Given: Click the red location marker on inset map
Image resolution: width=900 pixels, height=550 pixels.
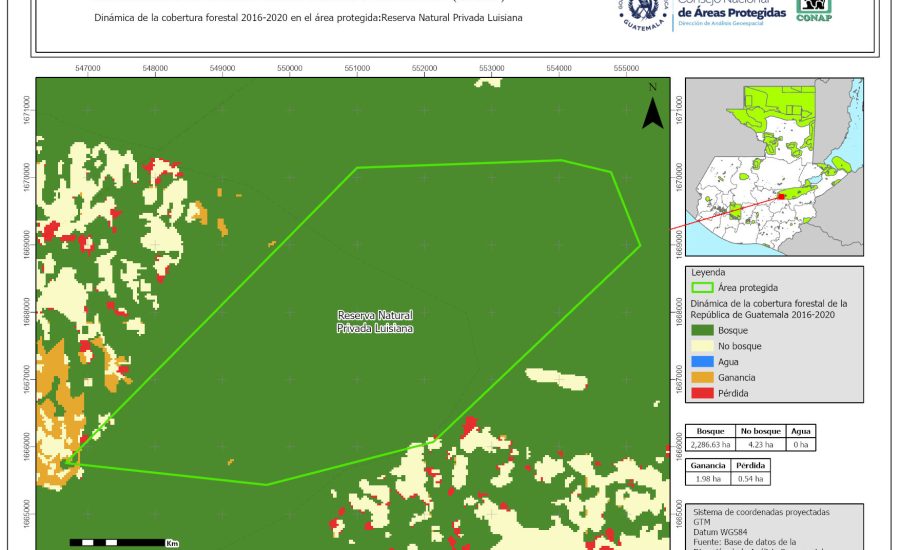Looking at the screenshot, I should [780, 197].
